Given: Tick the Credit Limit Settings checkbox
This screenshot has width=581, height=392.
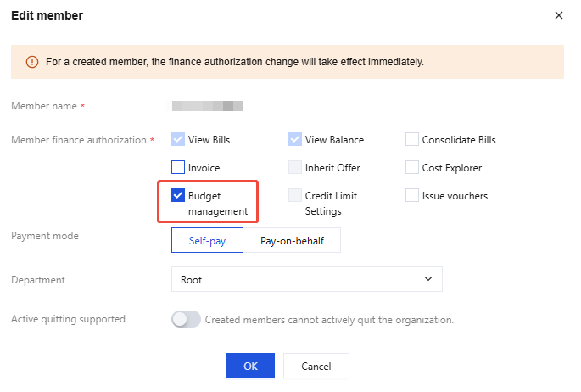Looking at the screenshot, I should (x=295, y=196).
